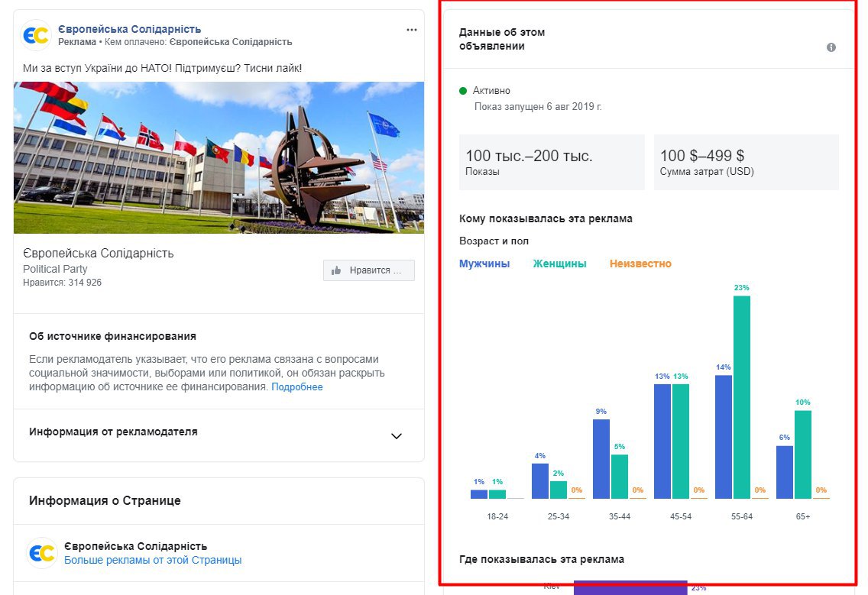Click the 10% women bar for 65+
This screenshot has height=595, width=868.
tap(803, 454)
